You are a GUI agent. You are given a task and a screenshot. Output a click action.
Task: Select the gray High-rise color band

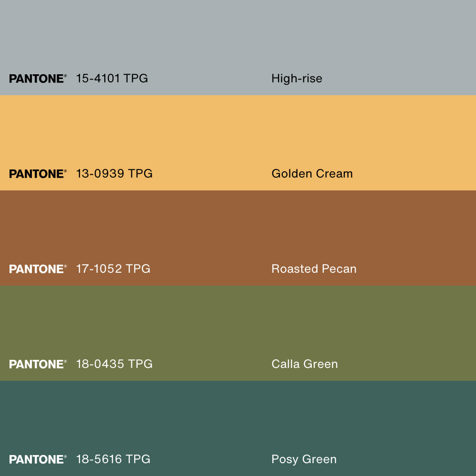(x=238, y=38)
